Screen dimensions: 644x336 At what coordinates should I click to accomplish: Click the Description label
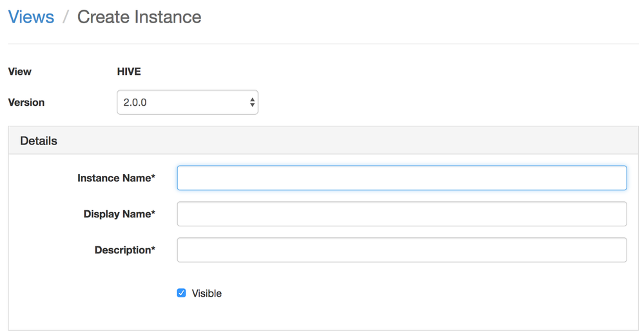pyautogui.click(x=122, y=250)
